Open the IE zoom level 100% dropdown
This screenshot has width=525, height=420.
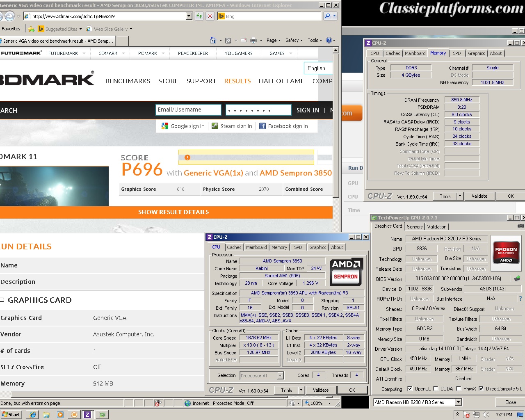tap(329, 403)
